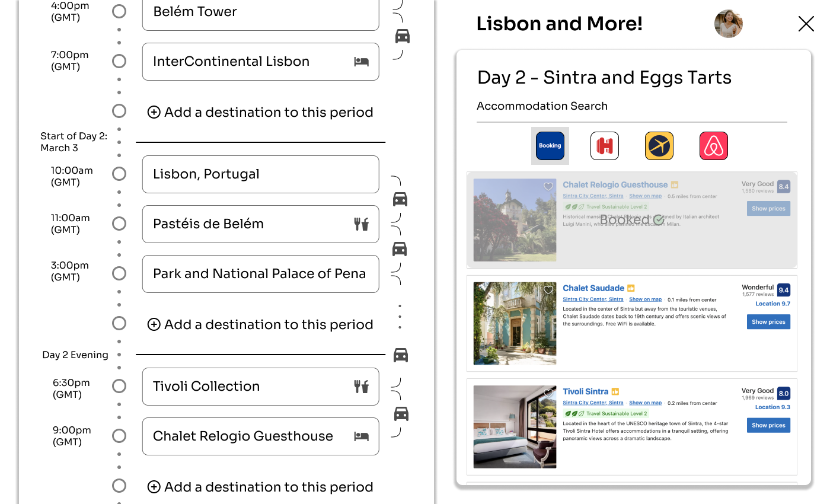
Task: Show prices for Tivoli Sintra
Action: pos(768,425)
